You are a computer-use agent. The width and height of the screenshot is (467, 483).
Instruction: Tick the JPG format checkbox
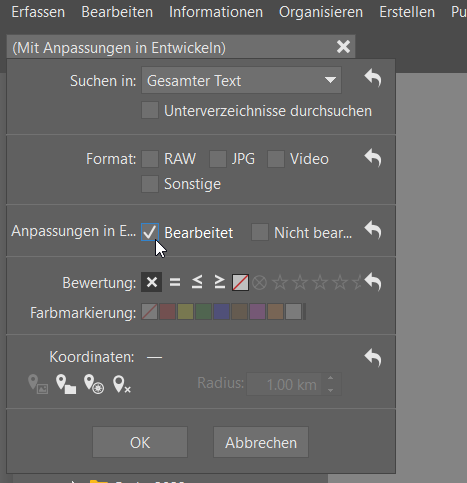pos(218,159)
